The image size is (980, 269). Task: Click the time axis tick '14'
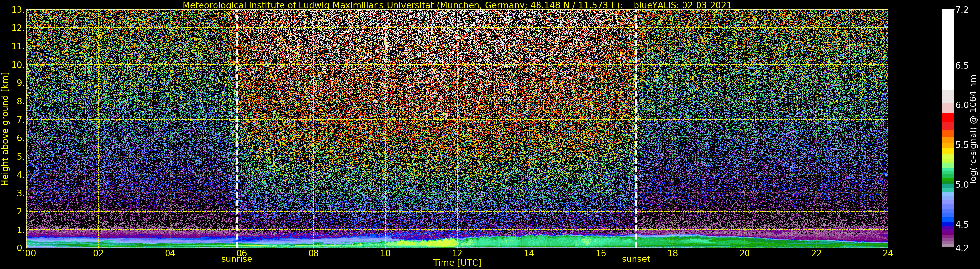click(x=529, y=253)
